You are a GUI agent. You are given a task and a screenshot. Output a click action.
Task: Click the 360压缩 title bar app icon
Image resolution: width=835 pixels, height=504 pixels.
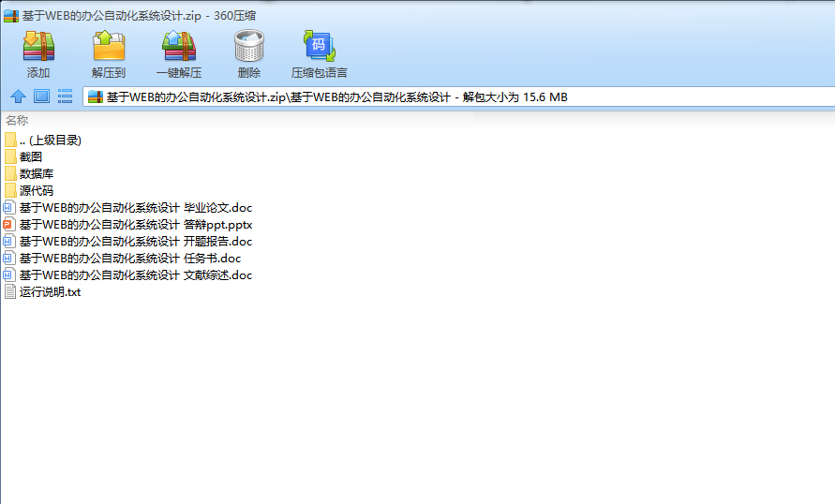click(11, 16)
